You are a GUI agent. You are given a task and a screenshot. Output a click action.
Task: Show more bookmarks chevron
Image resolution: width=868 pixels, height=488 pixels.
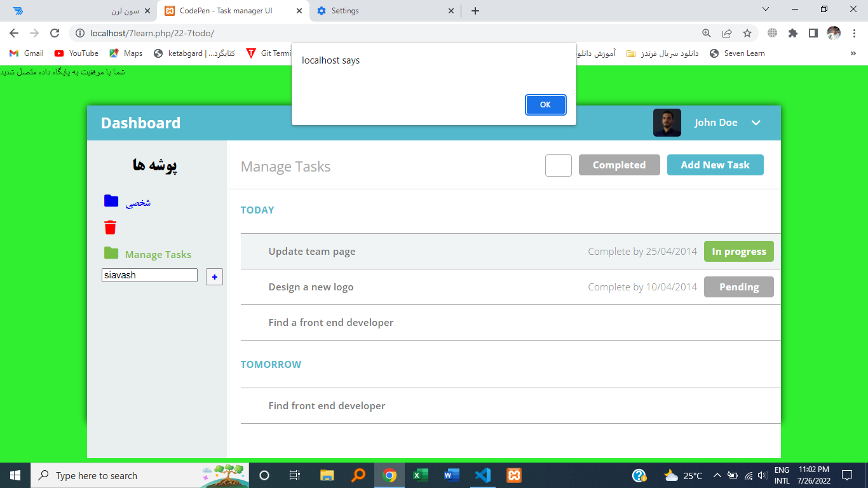pos(853,53)
